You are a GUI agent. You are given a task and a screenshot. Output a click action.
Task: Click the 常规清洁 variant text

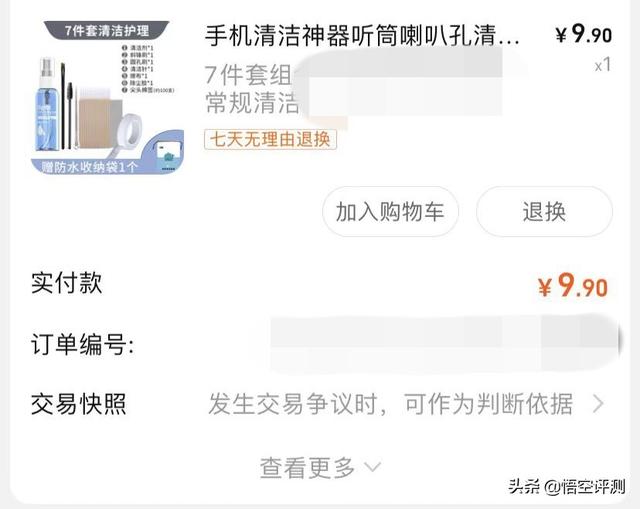252,102
